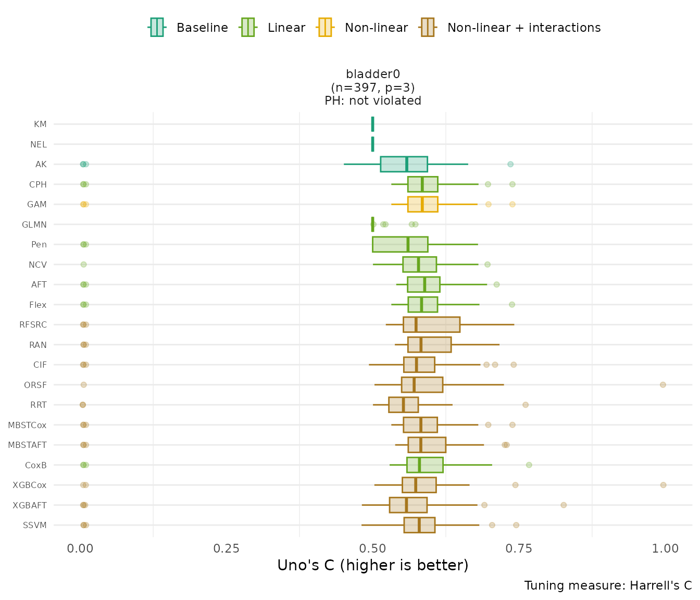Click the yellow Non-linear legend key
This screenshot has height=600, width=700.
(324, 27)
